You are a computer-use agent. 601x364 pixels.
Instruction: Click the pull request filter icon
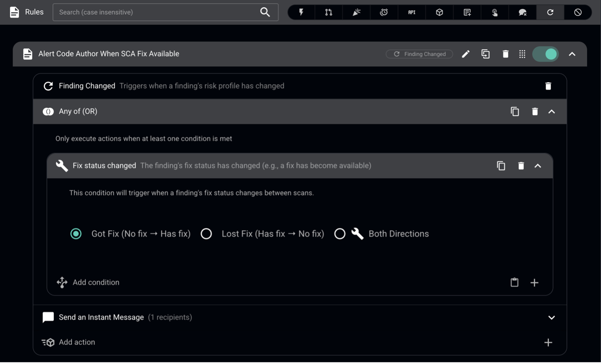click(x=329, y=12)
